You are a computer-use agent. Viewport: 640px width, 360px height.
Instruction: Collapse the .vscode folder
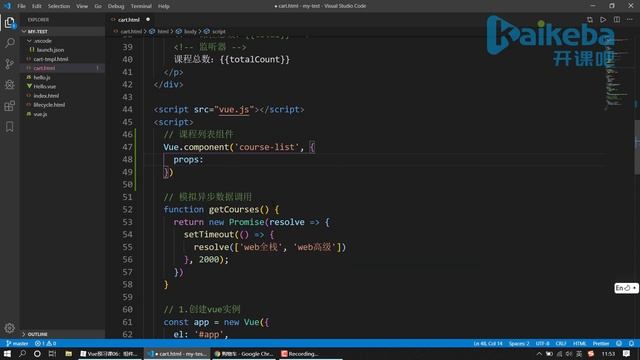point(62,41)
